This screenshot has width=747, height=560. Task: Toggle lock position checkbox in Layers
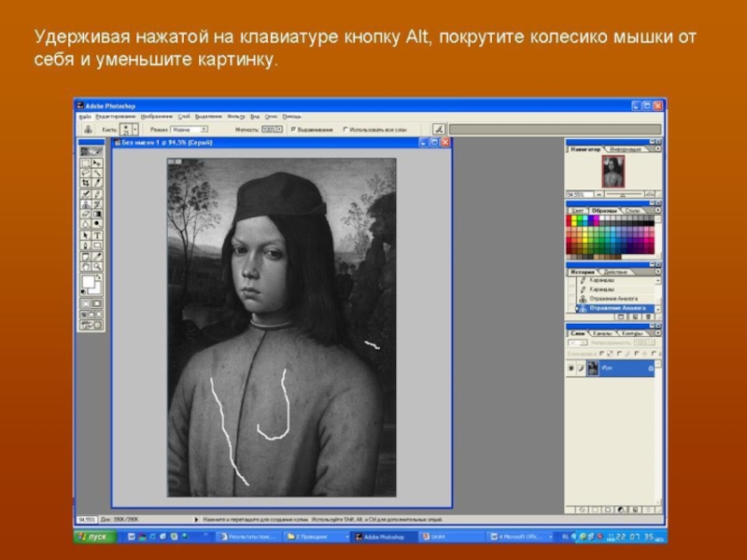coord(637,354)
